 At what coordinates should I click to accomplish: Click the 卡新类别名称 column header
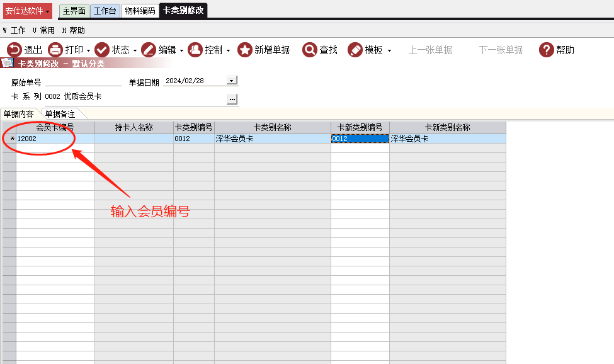click(x=448, y=128)
